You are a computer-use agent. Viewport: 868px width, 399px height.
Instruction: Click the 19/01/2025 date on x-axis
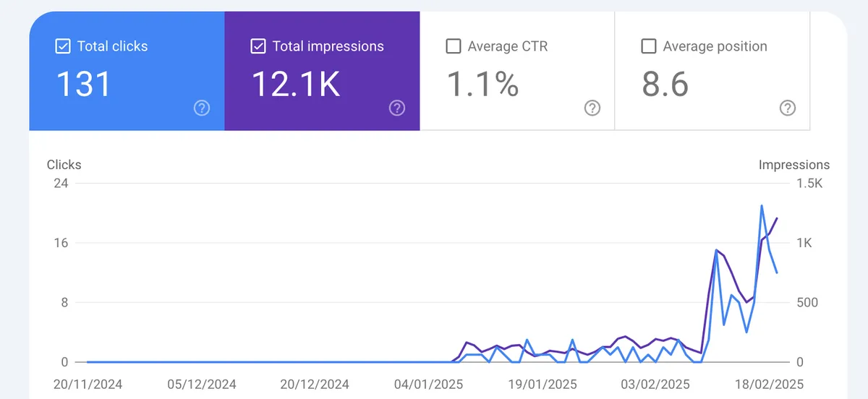[542, 384]
